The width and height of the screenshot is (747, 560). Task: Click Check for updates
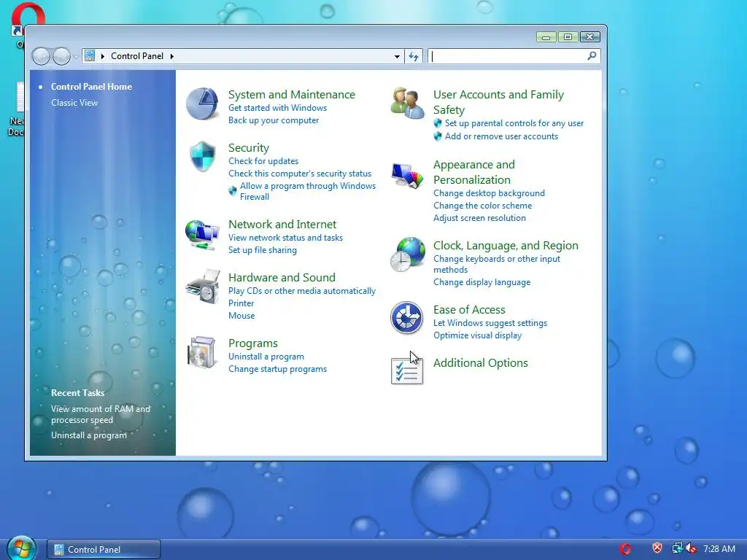point(263,161)
